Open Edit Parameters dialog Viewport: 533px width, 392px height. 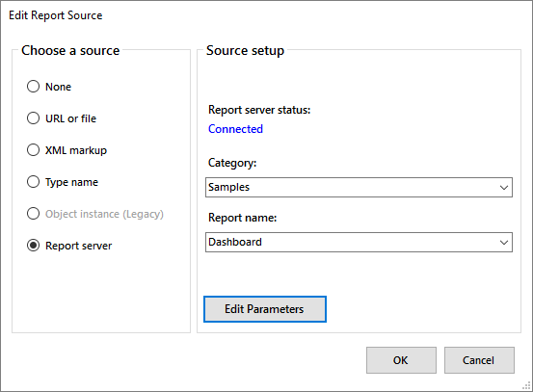(265, 309)
